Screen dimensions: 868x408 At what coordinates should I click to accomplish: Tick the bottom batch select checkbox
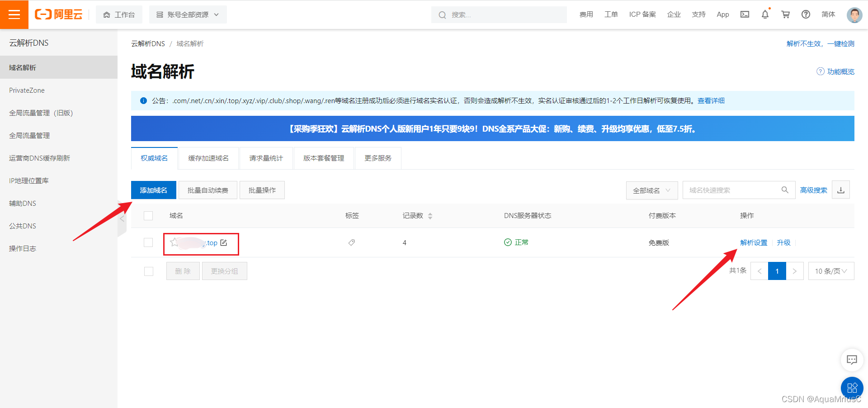click(148, 271)
